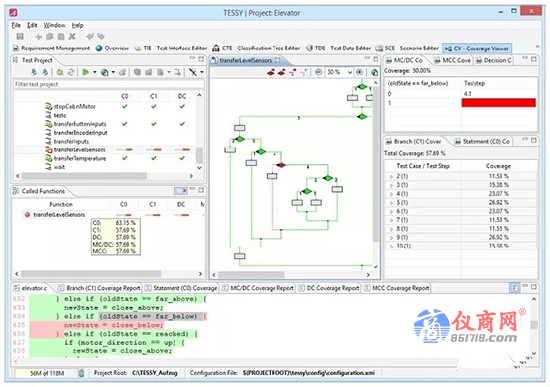Screen dimensions: 550x387
Task: Expand test case 5 (1) row
Action: point(391,203)
